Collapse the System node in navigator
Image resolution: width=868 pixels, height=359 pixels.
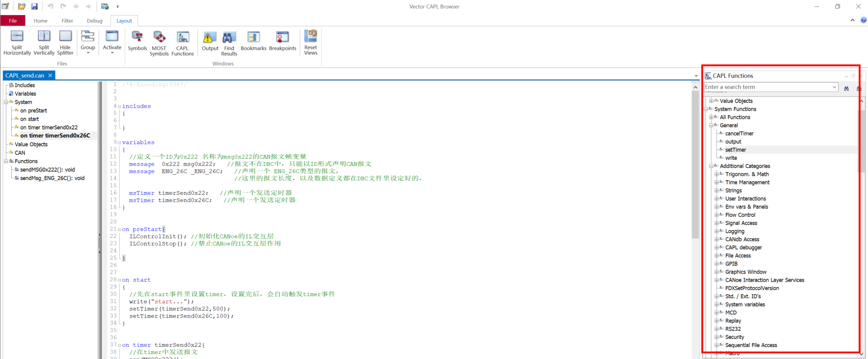point(6,102)
